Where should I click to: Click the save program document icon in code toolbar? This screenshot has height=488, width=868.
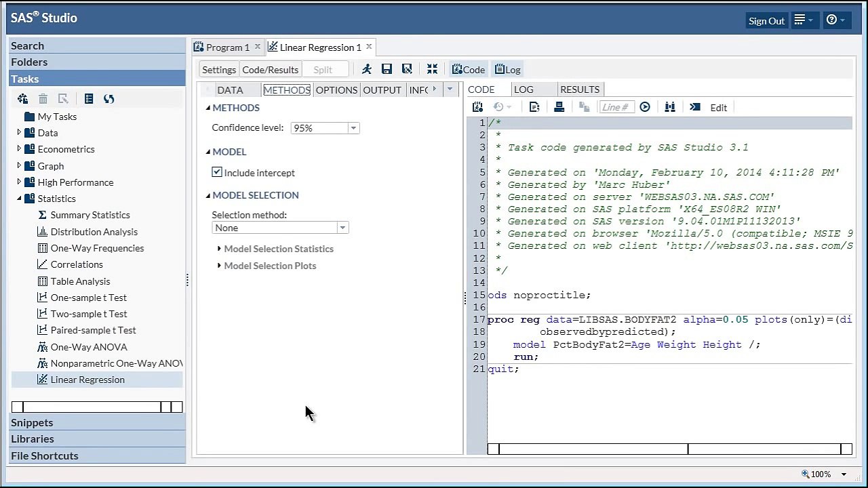point(534,107)
